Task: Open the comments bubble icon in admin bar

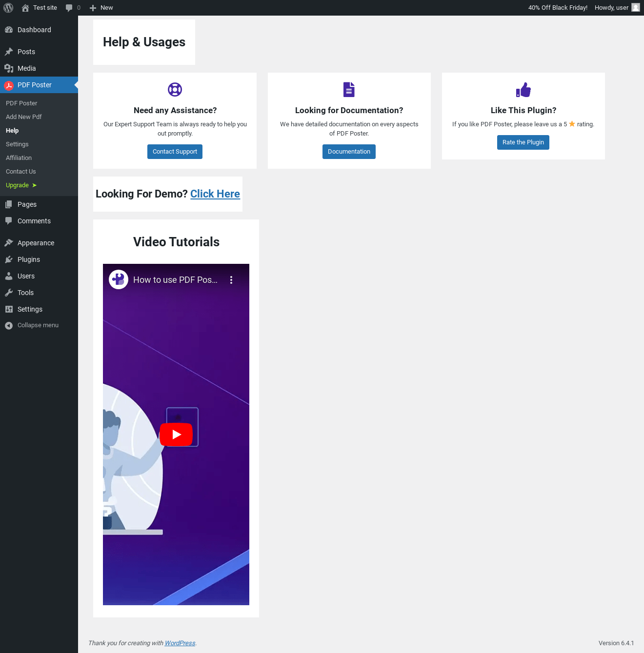Action: click(69, 8)
